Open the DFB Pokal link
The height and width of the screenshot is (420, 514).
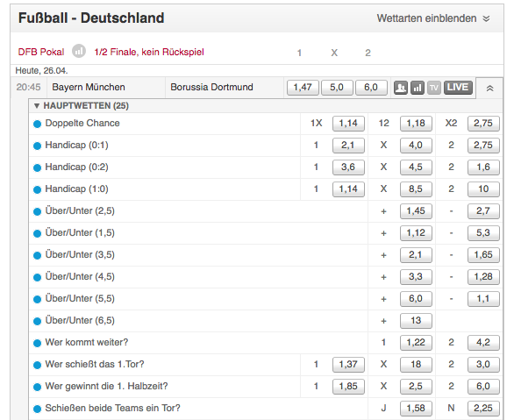(41, 52)
